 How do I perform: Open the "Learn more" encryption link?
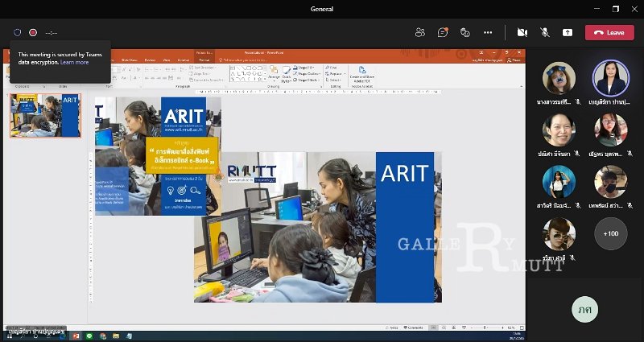coord(74,63)
